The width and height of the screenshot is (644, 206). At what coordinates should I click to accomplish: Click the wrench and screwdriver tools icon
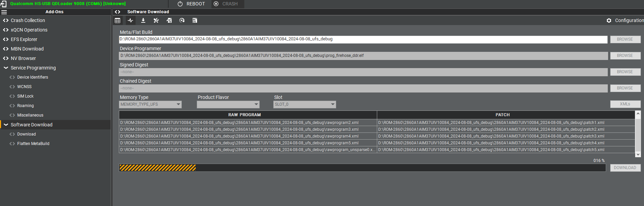(156, 20)
